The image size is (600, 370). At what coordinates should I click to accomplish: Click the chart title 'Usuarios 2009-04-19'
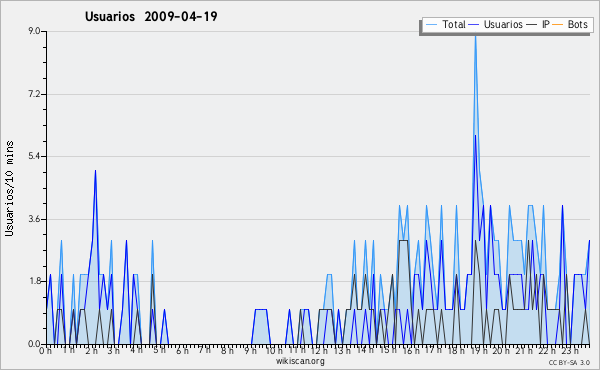click(151, 16)
